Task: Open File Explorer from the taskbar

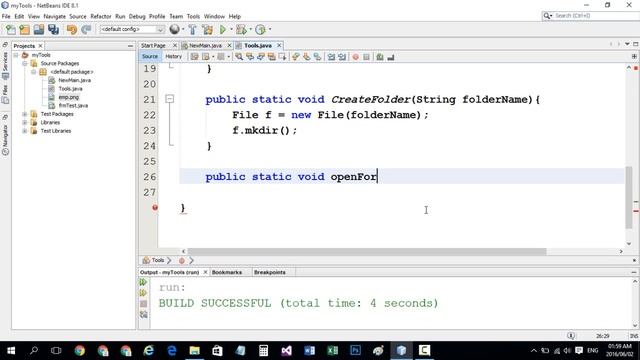Action: tap(194, 350)
